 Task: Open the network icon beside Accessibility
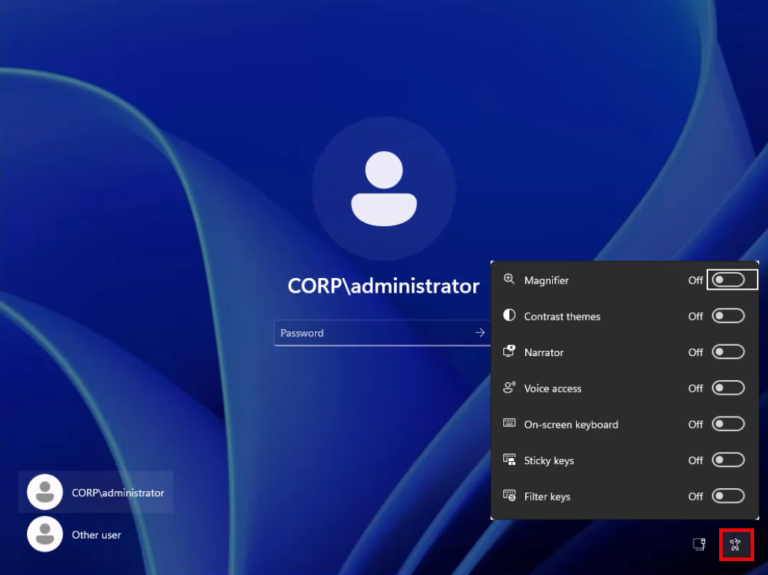pyautogui.click(x=699, y=544)
